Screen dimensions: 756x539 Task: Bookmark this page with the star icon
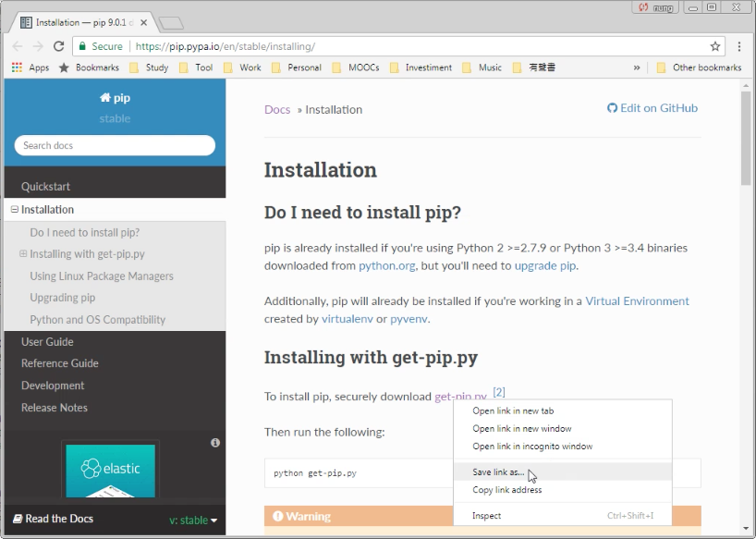(x=715, y=46)
